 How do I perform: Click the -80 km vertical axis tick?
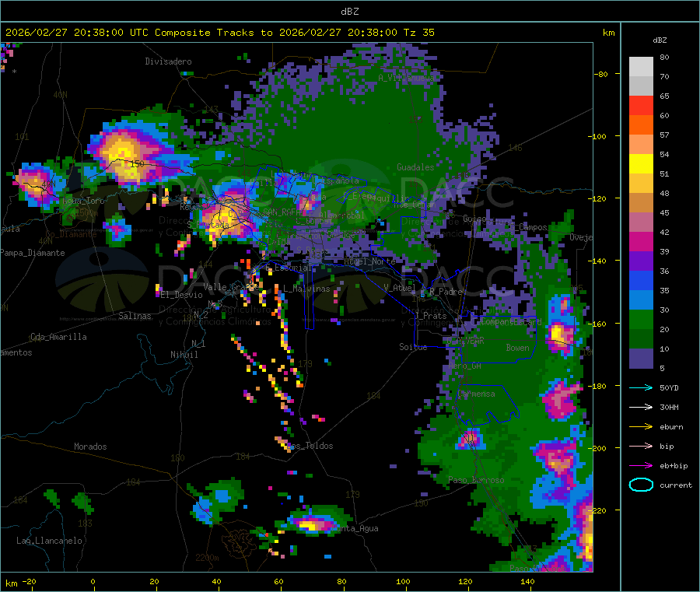600,74
